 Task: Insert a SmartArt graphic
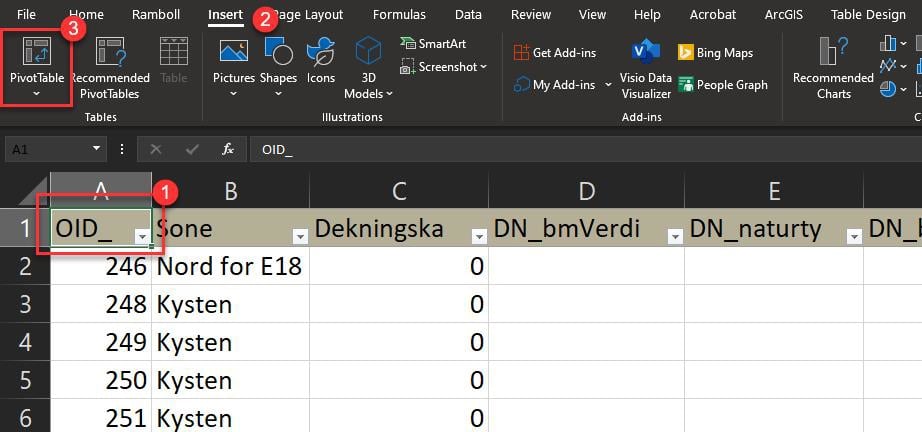tap(436, 43)
